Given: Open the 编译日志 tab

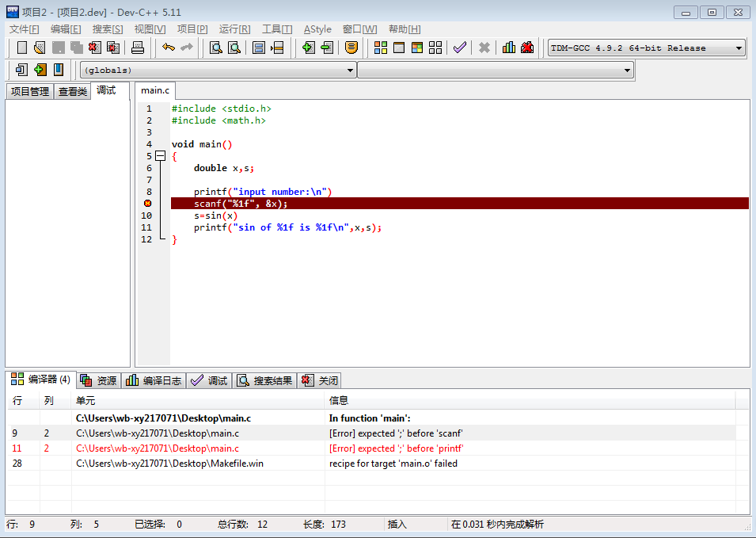Looking at the screenshot, I should (154, 380).
